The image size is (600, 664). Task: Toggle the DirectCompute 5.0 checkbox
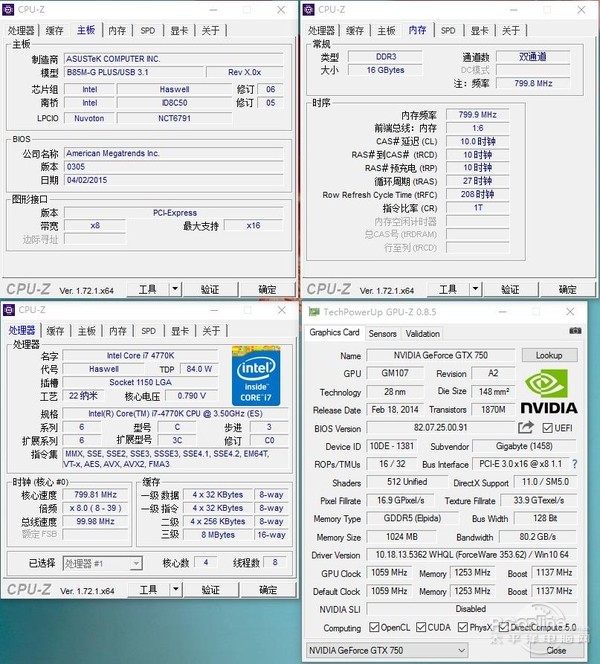pos(503,627)
